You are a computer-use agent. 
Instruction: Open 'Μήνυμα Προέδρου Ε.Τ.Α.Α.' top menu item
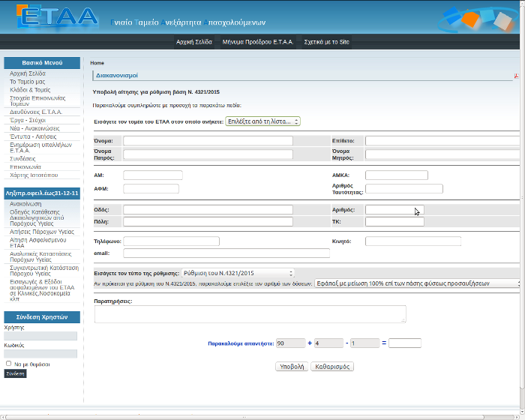(x=258, y=42)
